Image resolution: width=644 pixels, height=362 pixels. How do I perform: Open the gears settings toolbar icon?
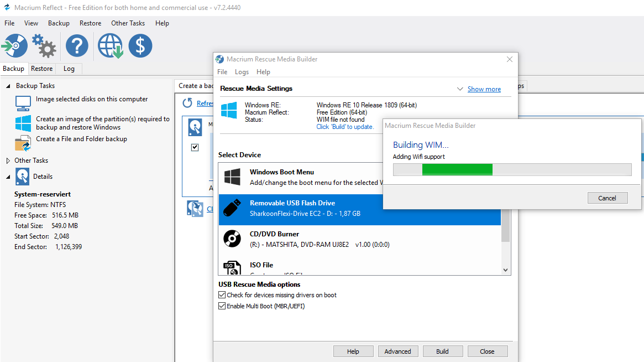pos(44,45)
